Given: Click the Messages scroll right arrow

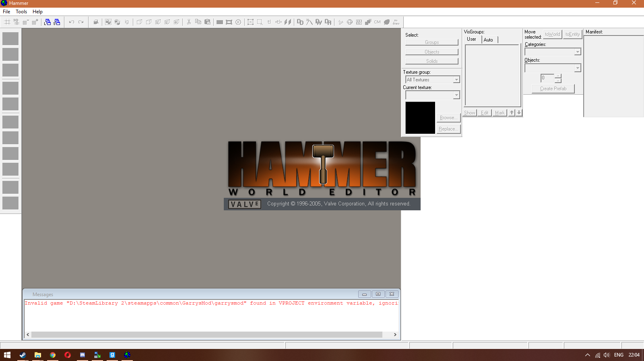Looking at the screenshot, I should coord(395,334).
